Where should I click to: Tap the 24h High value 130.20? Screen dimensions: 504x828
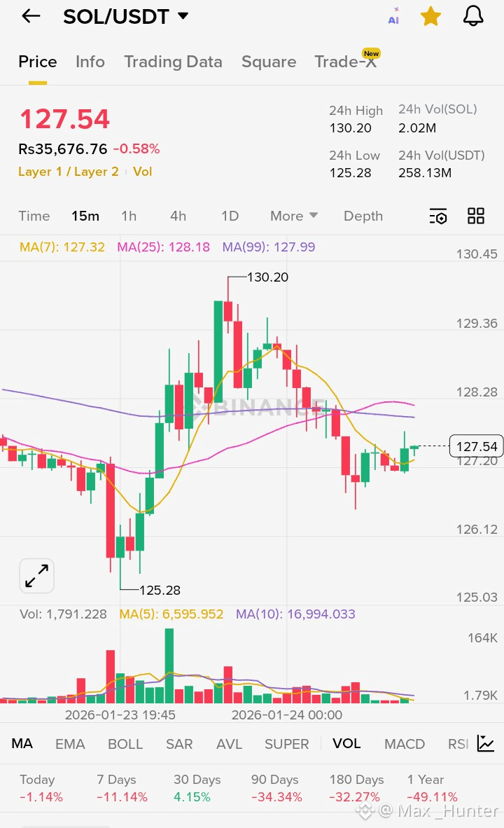click(x=351, y=128)
